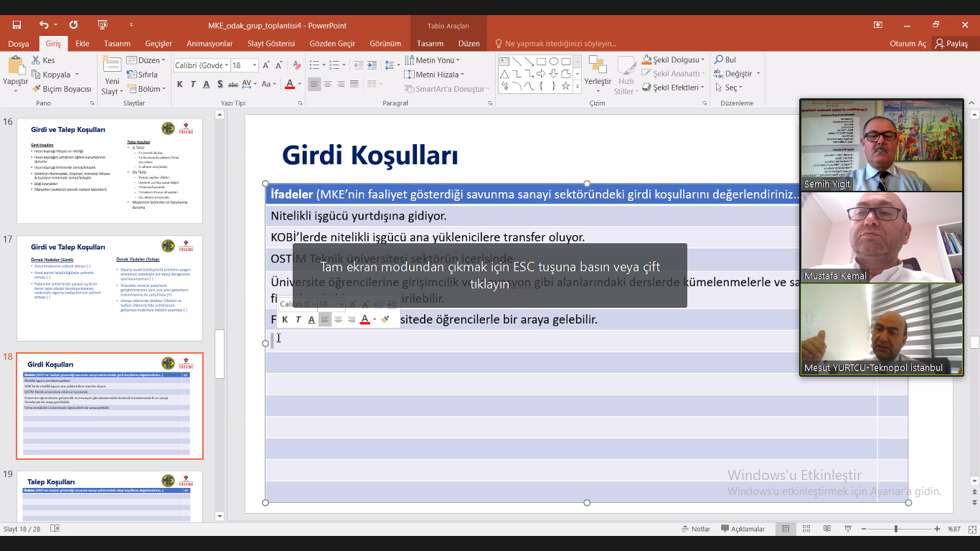This screenshot has height=551, width=980.
Task: Increase list indent level in Paragraf group
Action: [370, 65]
